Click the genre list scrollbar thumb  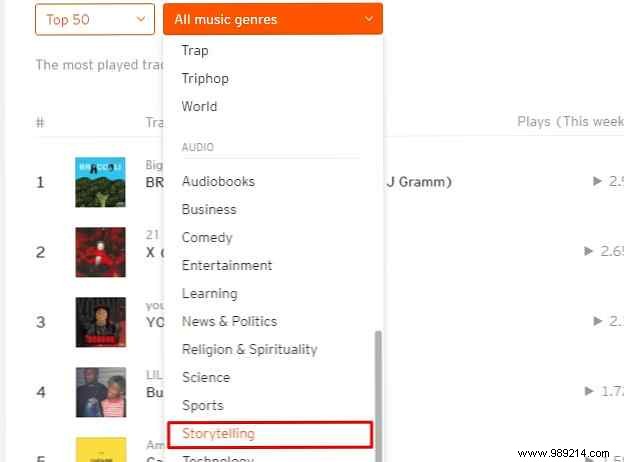coord(378,396)
